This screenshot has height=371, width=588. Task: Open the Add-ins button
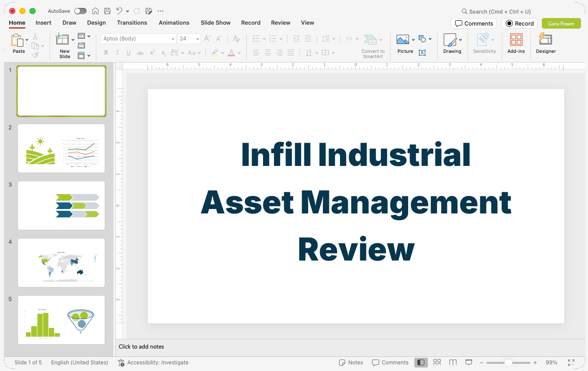point(516,44)
